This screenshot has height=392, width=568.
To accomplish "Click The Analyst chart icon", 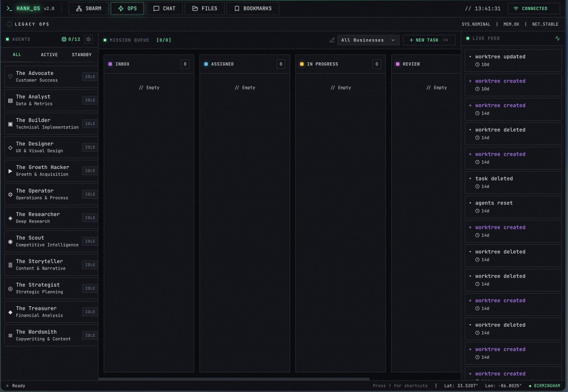I will [10, 100].
